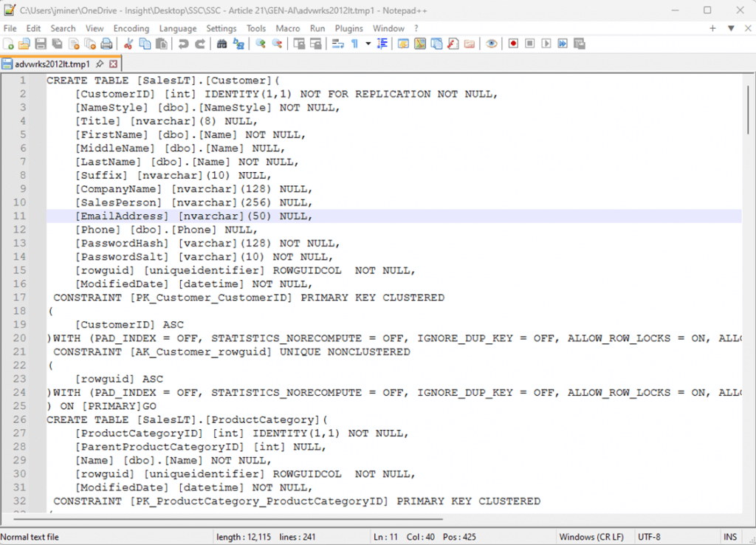Open the Document List panel icon

click(436, 44)
